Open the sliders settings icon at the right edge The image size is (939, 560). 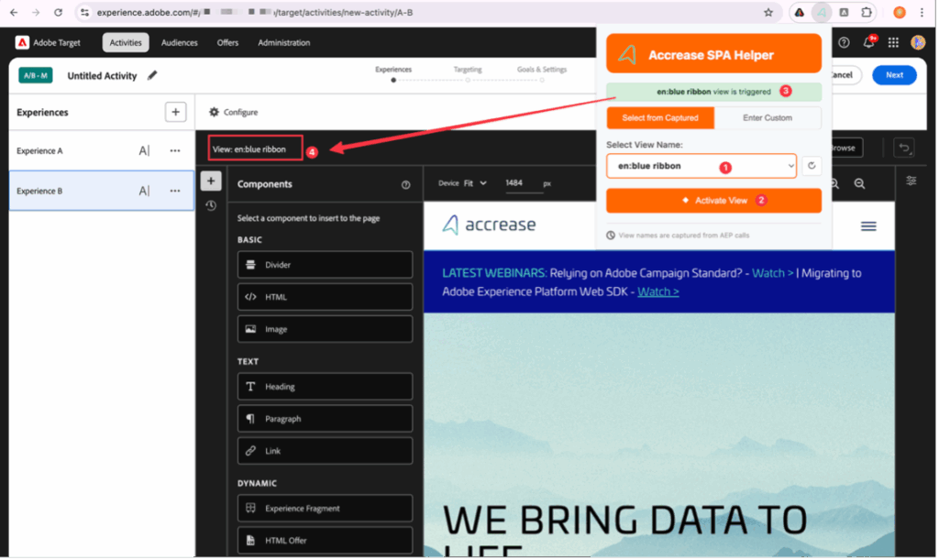click(x=911, y=181)
